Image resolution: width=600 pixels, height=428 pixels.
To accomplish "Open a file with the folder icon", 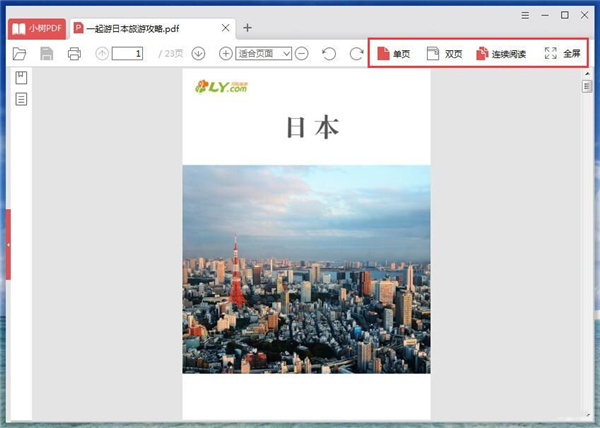I will (19, 54).
